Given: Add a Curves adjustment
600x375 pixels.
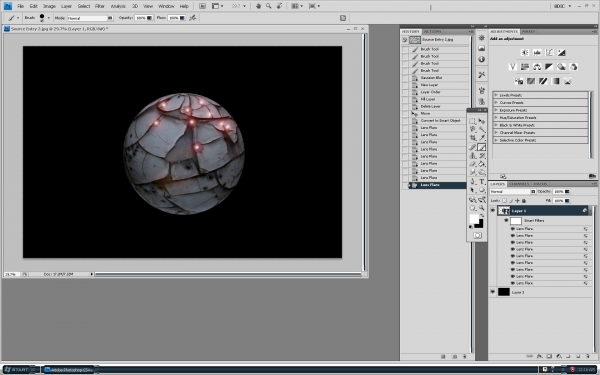Looking at the screenshot, I should [x=549, y=52].
